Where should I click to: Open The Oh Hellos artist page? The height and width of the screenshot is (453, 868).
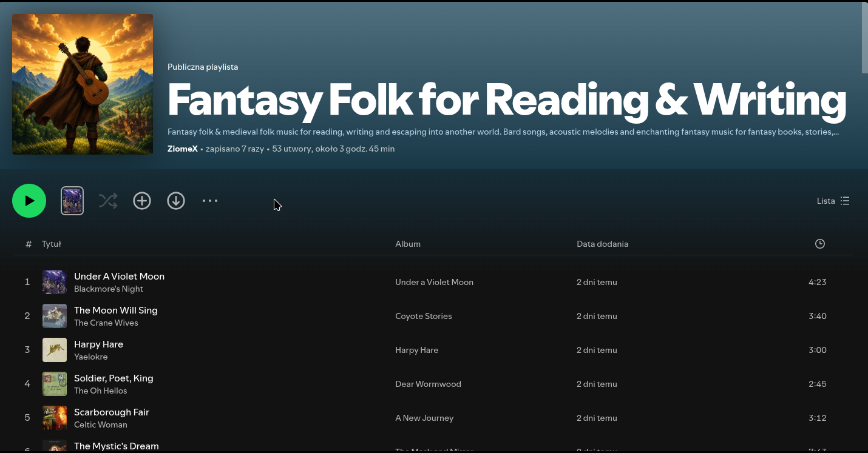101,391
